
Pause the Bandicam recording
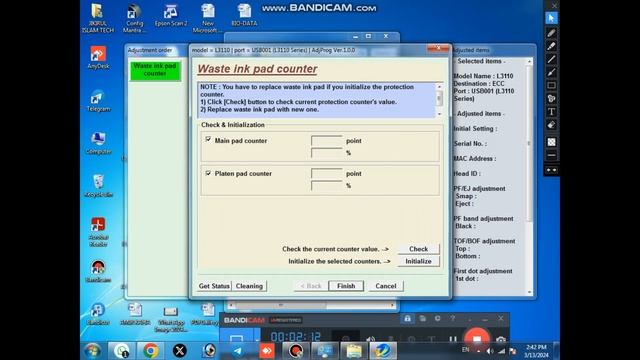point(453,339)
